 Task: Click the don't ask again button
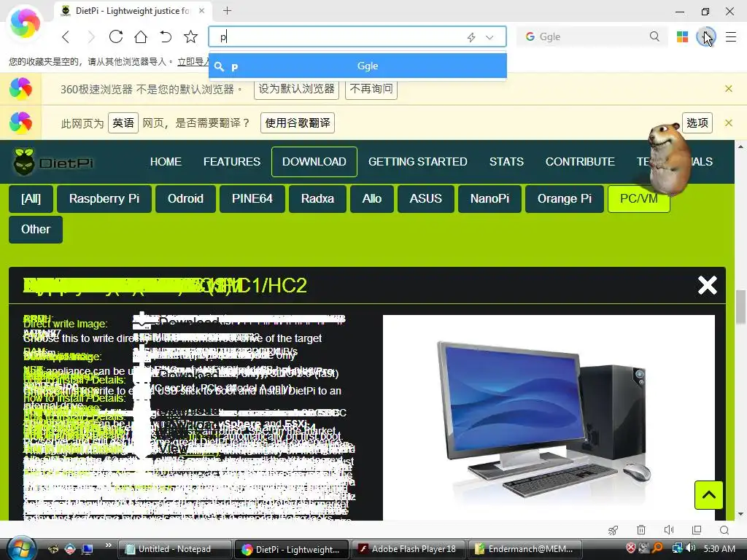371,89
